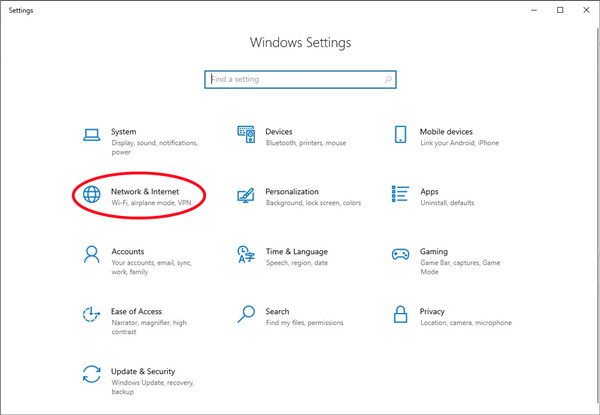Open the Search settings title
The width and height of the screenshot is (600, 415).
click(277, 311)
